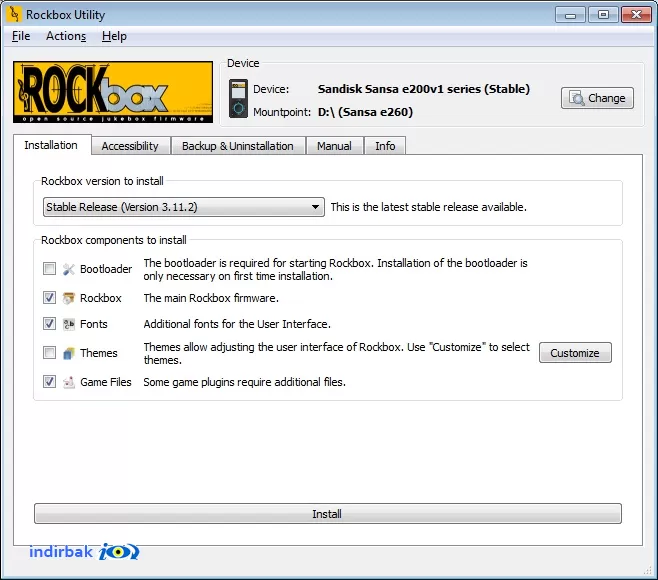This screenshot has height=580, width=658.
Task: Open the Help menu
Action: tap(114, 36)
